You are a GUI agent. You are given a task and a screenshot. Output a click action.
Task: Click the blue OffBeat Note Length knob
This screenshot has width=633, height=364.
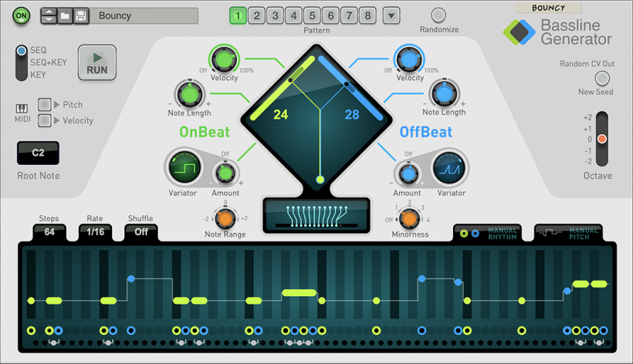tap(444, 94)
